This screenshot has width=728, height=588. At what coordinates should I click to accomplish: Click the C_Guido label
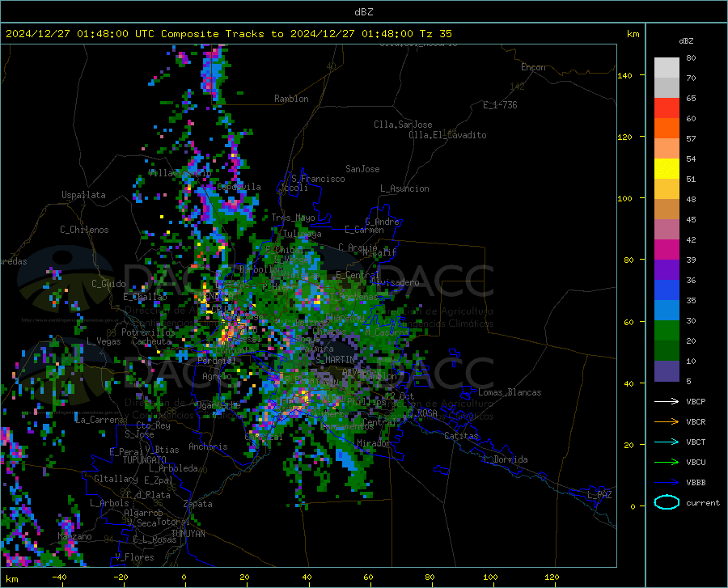[108, 284]
